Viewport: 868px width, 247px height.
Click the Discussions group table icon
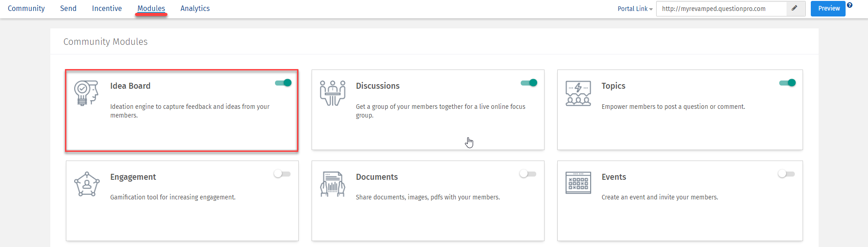[x=333, y=93]
